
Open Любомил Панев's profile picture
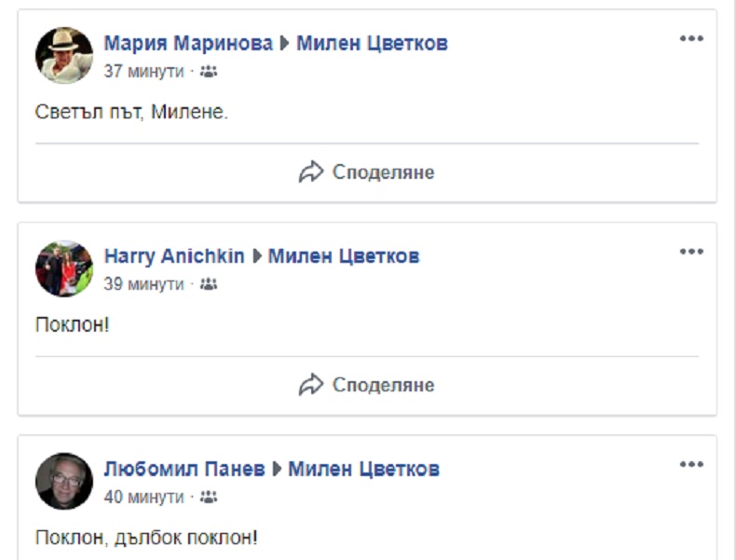click(64, 481)
